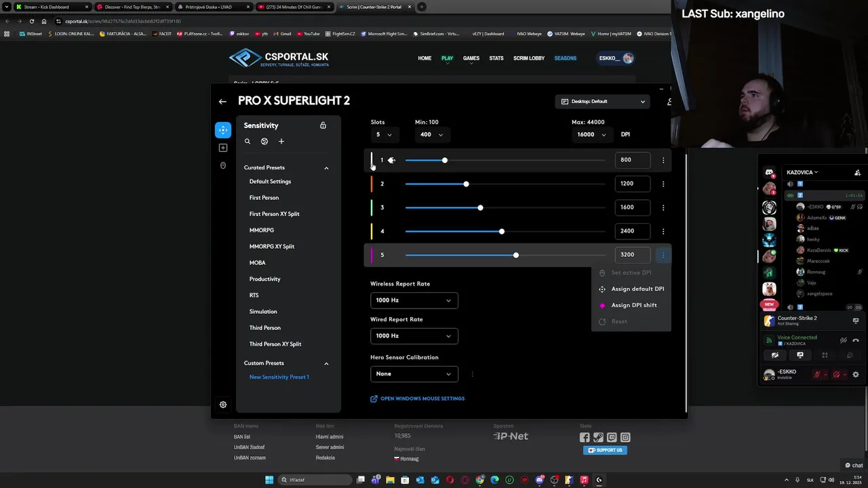
Task: Choose the MOBA preset
Action: [x=257, y=263]
